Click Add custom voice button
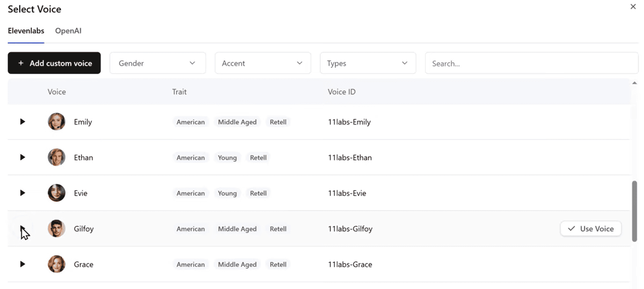Screen dimensions: 644x289 54,63
